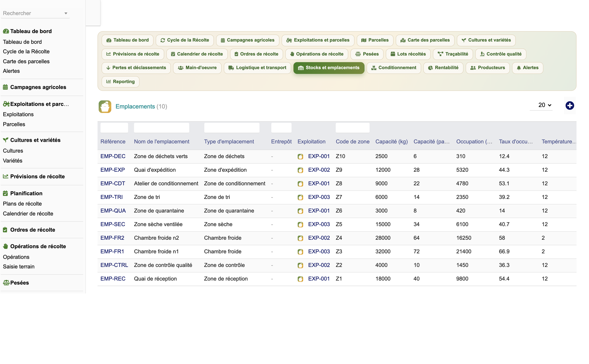Viewport: 589px width, 364px height.
Task: Open the Logistique et transport tab
Action: tap(257, 68)
